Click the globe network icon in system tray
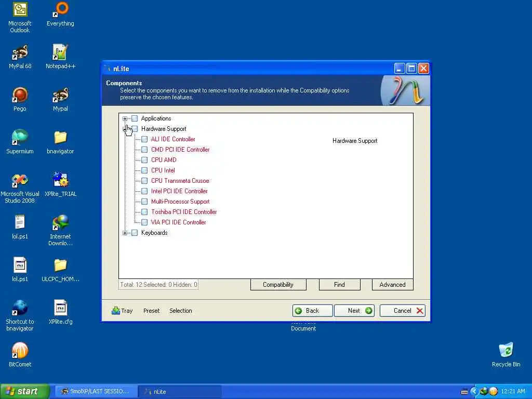Screen dimensions: 532x399 (484, 391)
